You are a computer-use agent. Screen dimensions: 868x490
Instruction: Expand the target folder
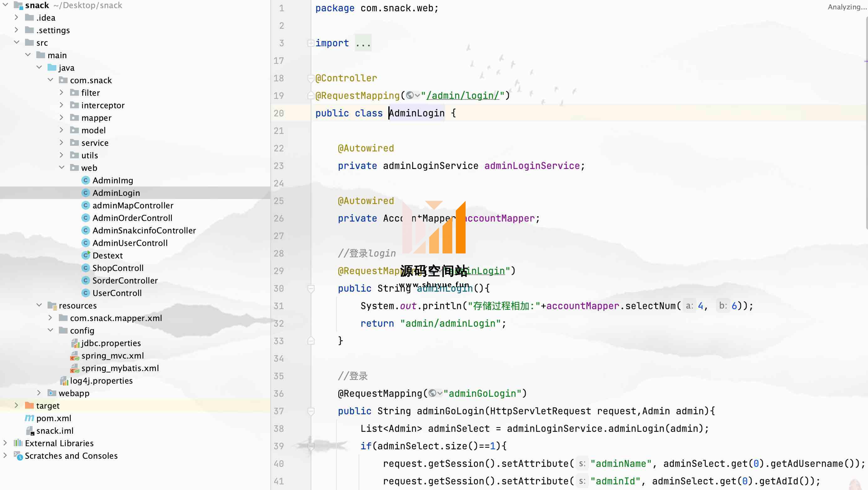coord(16,406)
